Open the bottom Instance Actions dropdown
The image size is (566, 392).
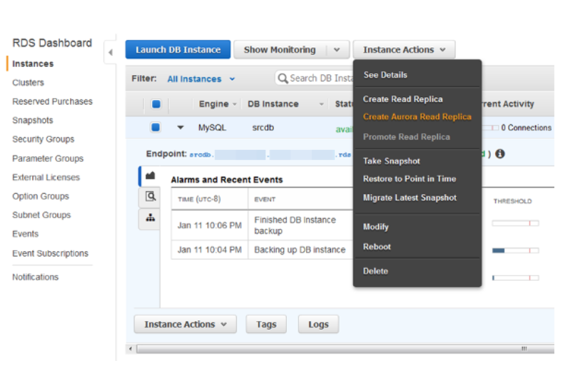click(185, 324)
